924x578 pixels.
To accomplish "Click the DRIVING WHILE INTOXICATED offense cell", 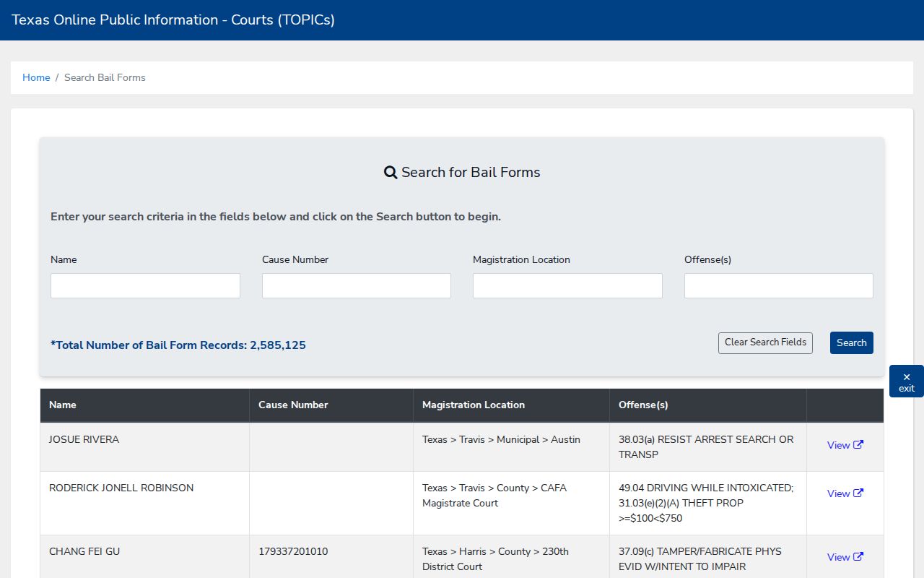I will (x=708, y=504).
